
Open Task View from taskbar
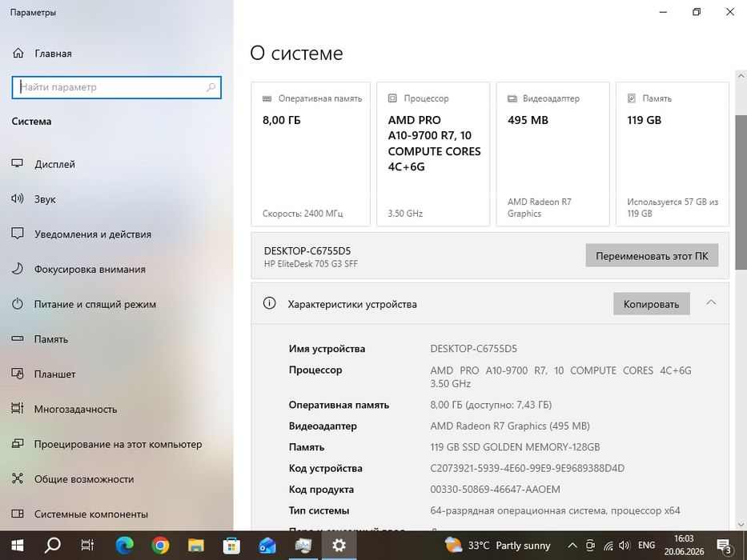(87, 546)
